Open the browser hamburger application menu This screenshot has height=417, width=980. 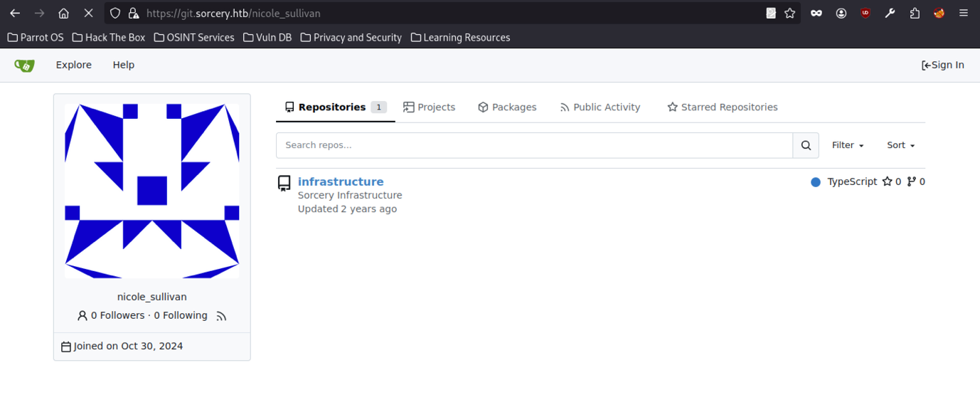tap(964, 14)
